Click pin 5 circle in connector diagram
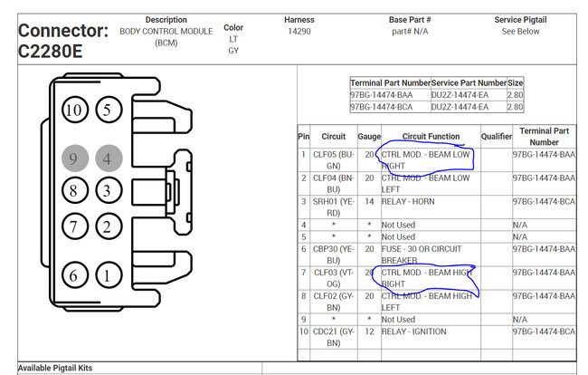 point(109,110)
